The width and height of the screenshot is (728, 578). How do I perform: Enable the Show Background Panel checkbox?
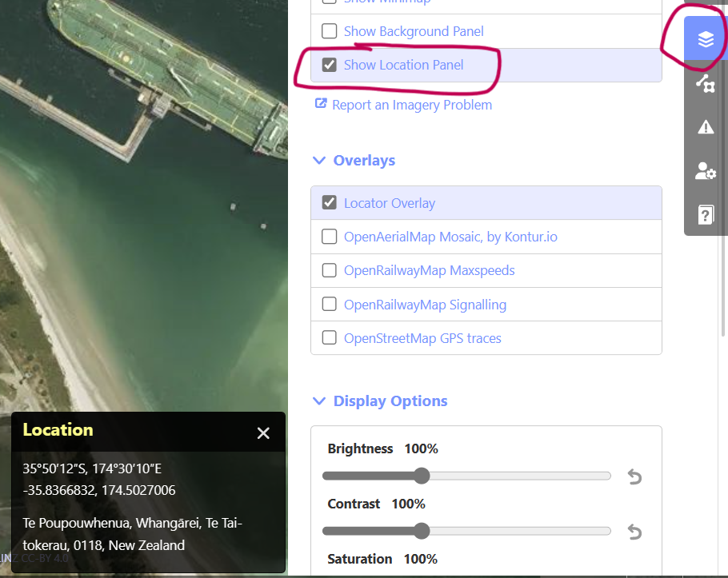(x=329, y=31)
